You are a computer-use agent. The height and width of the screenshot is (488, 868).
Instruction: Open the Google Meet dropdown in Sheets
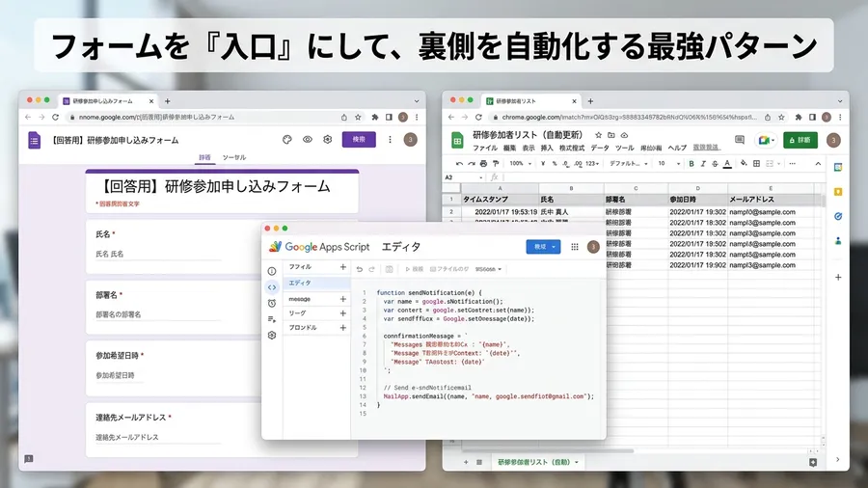pyautogui.click(x=766, y=140)
